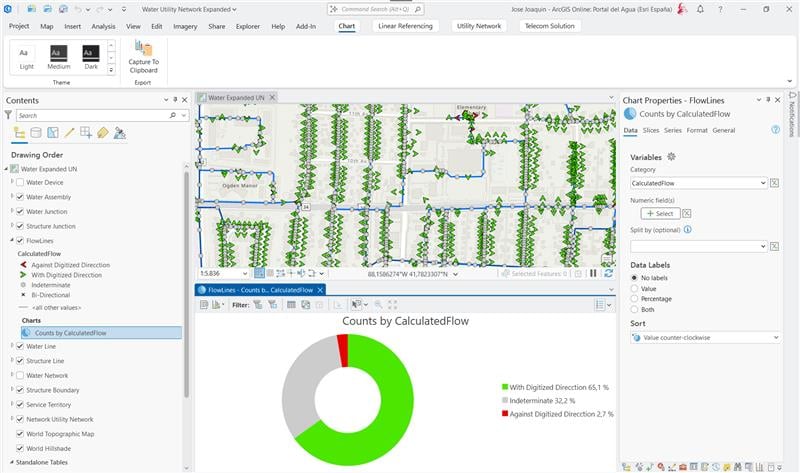Image resolution: width=800 pixels, height=473 pixels.
Task: Open Attribute Table icon in chart toolbar
Action: point(291,305)
